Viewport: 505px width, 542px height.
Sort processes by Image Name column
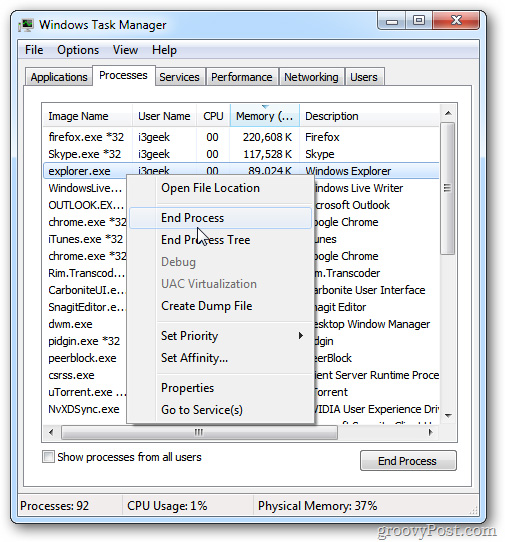(x=87, y=116)
